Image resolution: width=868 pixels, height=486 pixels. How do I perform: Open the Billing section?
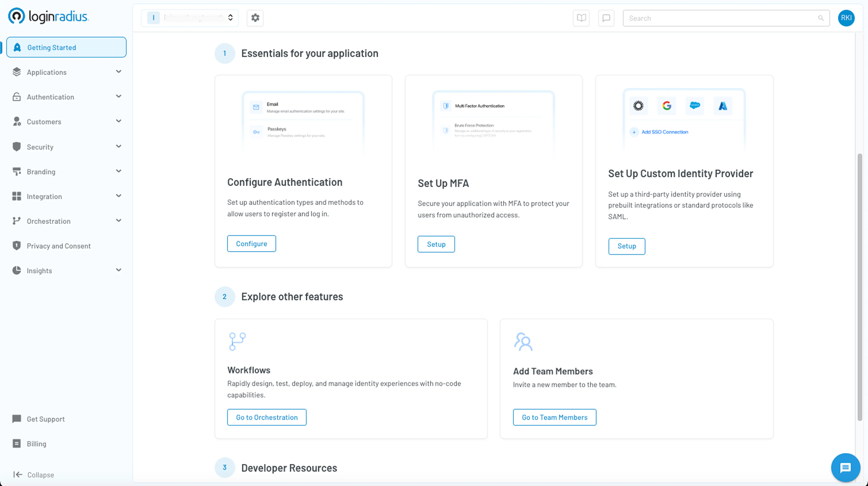[36, 444]
